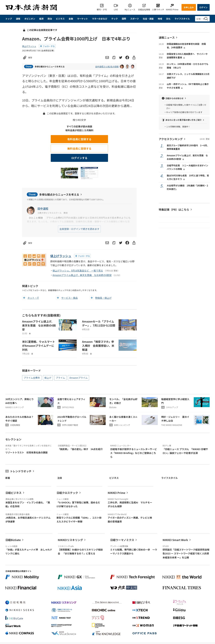
Task: Open 日経ビジネス section chevron
Action: (x=24, y=493)
